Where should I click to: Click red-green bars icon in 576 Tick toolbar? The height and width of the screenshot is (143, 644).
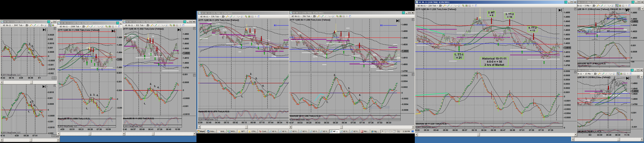tap(246, 16)
